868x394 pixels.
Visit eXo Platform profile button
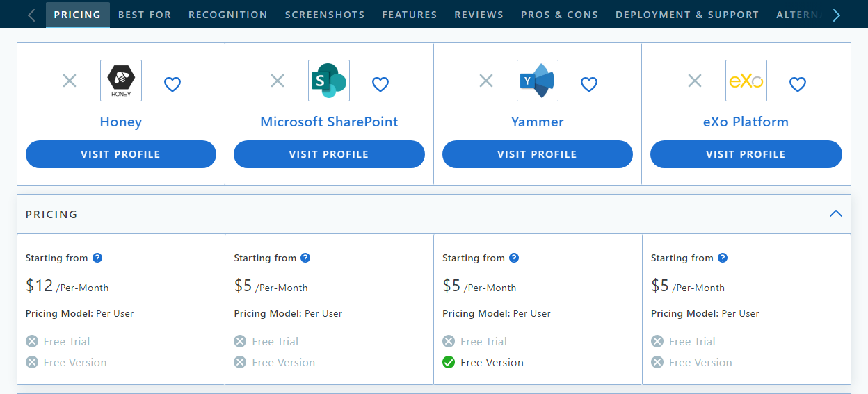(746, 154)
